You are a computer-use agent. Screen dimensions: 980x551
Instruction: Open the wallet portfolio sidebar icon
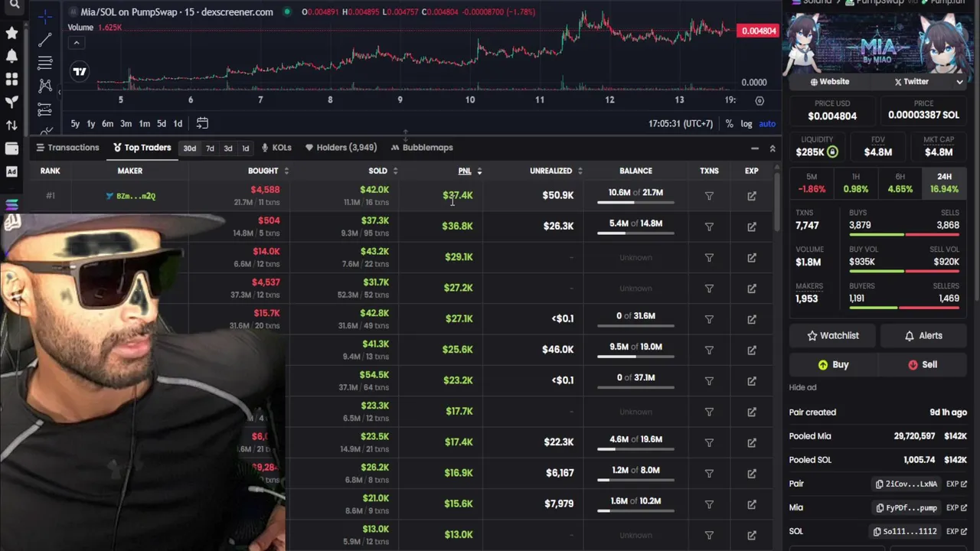(11, 148)
